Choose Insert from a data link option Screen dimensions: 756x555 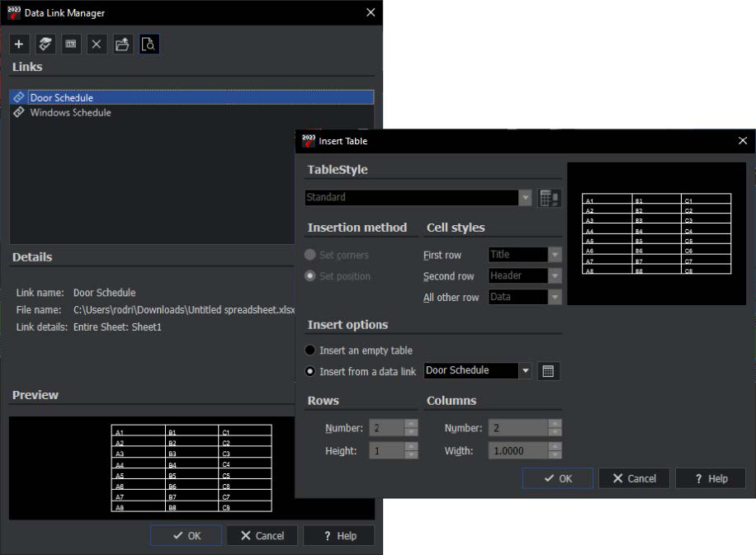point(310,371)
